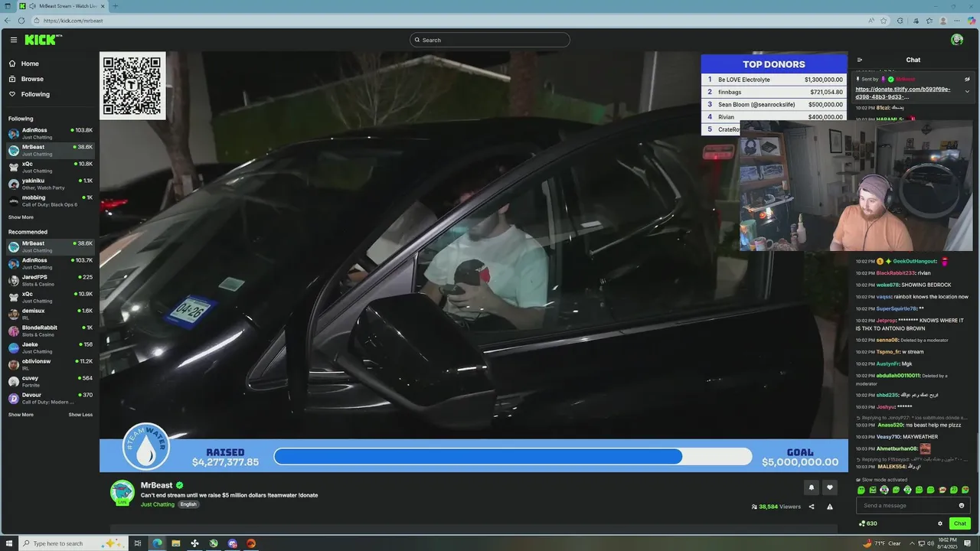
Task: Open Copilot icon in Edge toolbar
Action: [972, 21]
